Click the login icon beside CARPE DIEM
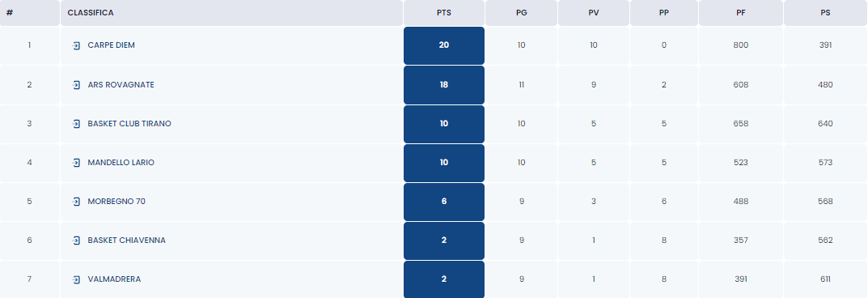868x298 pixels. coord(76,45)
